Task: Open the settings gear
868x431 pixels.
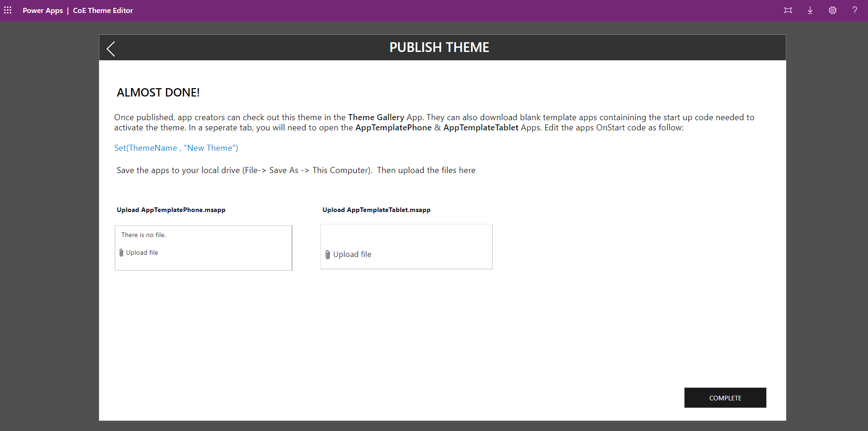Action: pyautogui.click(x=832, y=10)
